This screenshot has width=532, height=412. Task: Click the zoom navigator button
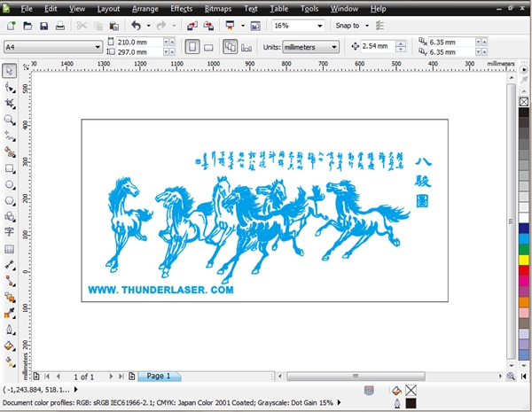511,376
